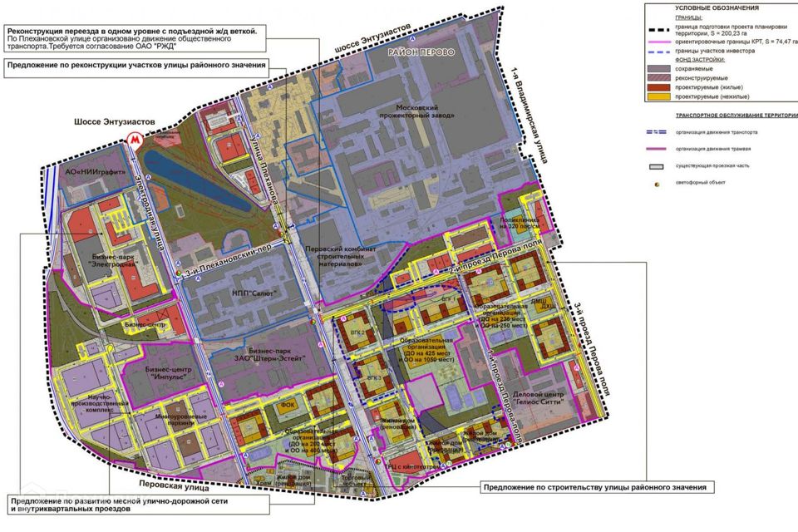Click the 'Перовская улица' street label
This screenshot has width=798, height=532.
pos(174,485)
